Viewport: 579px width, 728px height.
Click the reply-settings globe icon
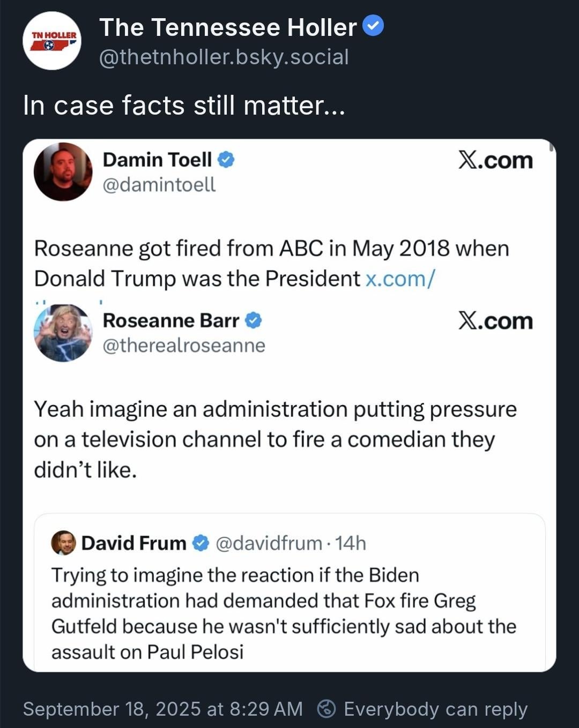[x=326, y=709]
